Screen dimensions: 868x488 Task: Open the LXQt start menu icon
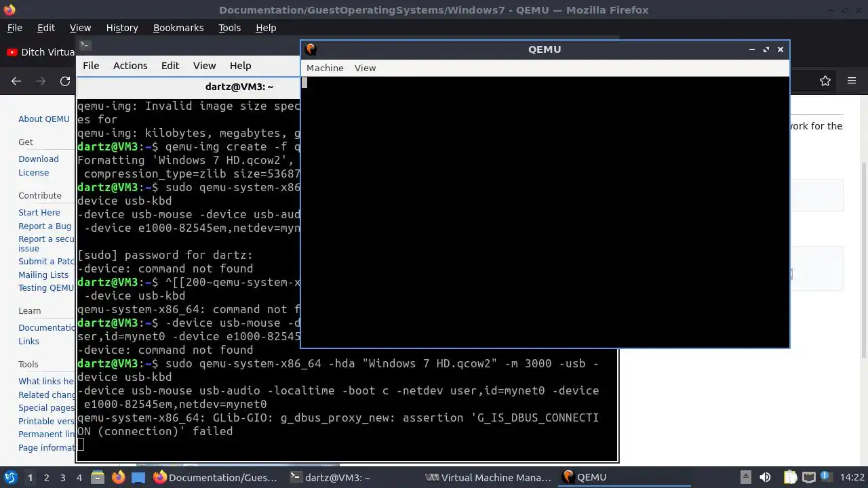tap(11, 477)
